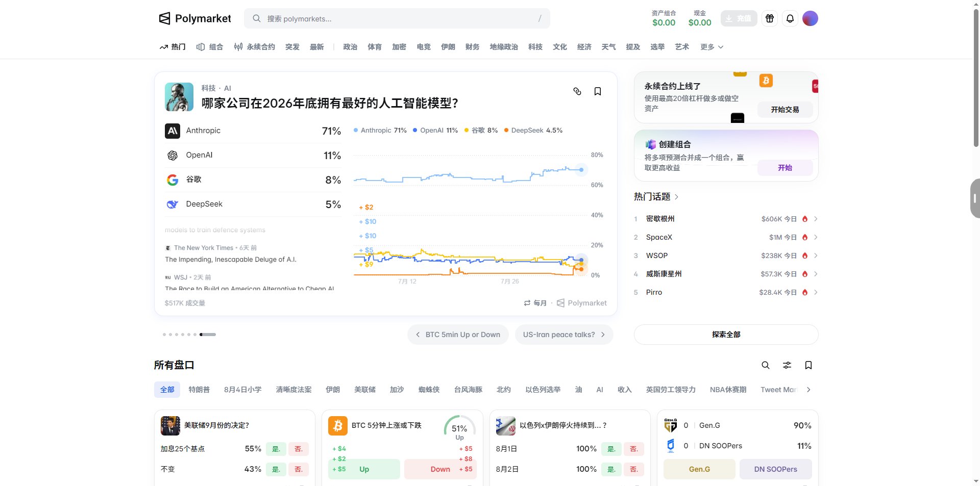Expand the 热门话题 section arrow
The width and height of the screenshot is (980, 486).
tap(677, 197)
